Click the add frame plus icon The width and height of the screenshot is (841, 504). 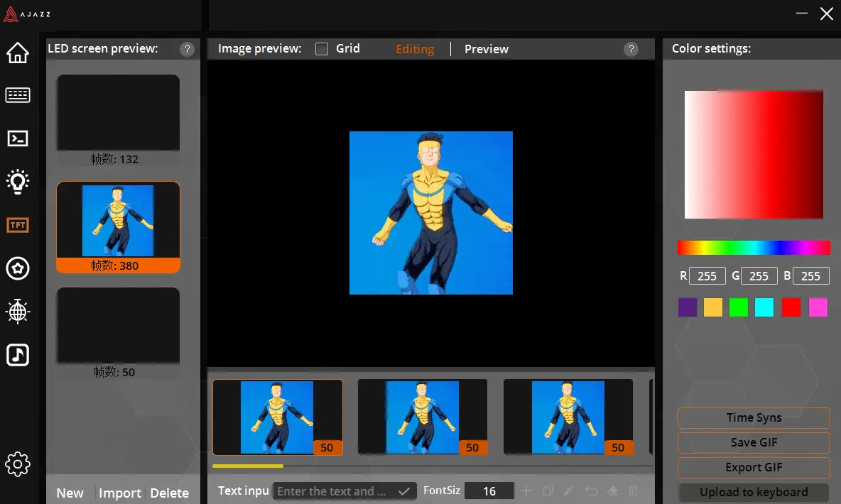(527, 491)
